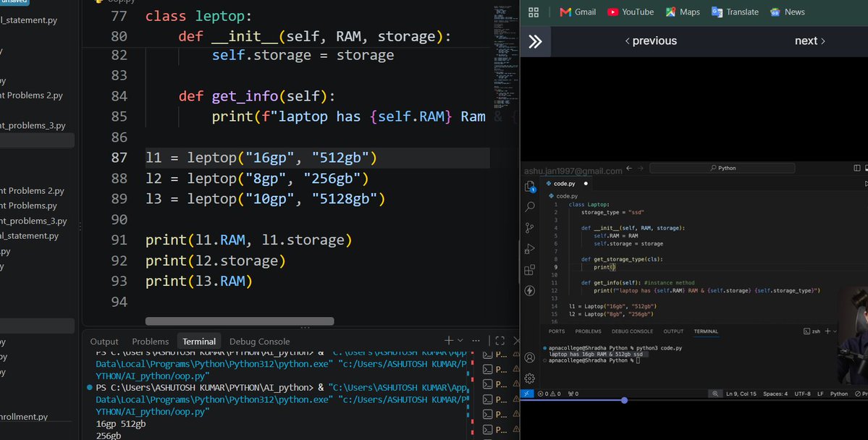The width and height of the screenshot is (868, 440).
Task: Open the Debug Console tab
Action: coord(260,342)
